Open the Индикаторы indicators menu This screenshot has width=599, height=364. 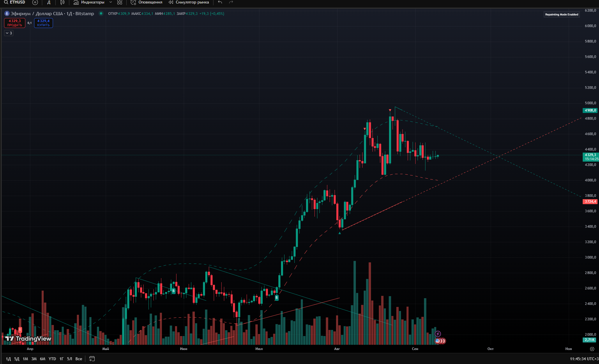pyautogui.click(x=89, y=2)
